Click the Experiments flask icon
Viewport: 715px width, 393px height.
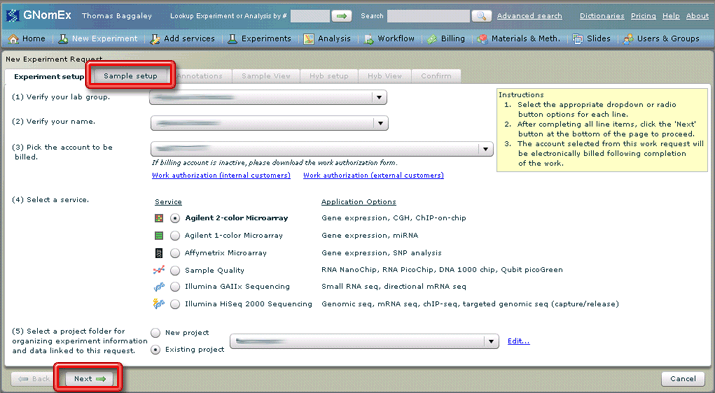coord(232,39)
